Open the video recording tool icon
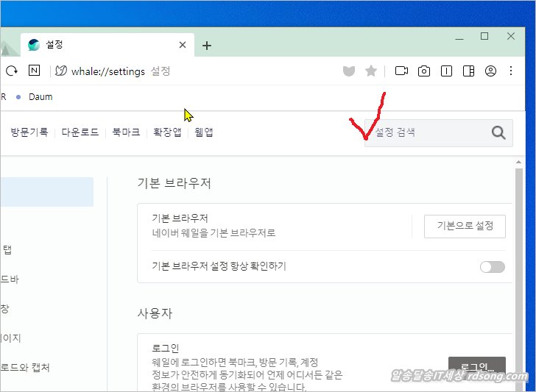 click(x=401, y=71)
